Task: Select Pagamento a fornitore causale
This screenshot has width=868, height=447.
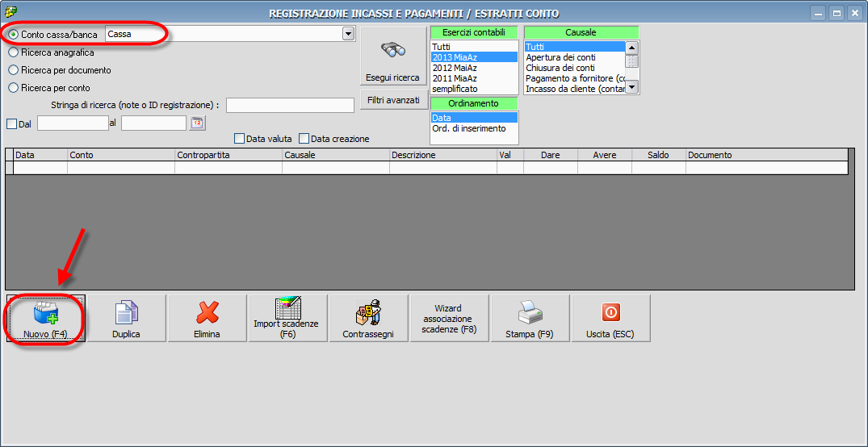Action: [575, 78]
